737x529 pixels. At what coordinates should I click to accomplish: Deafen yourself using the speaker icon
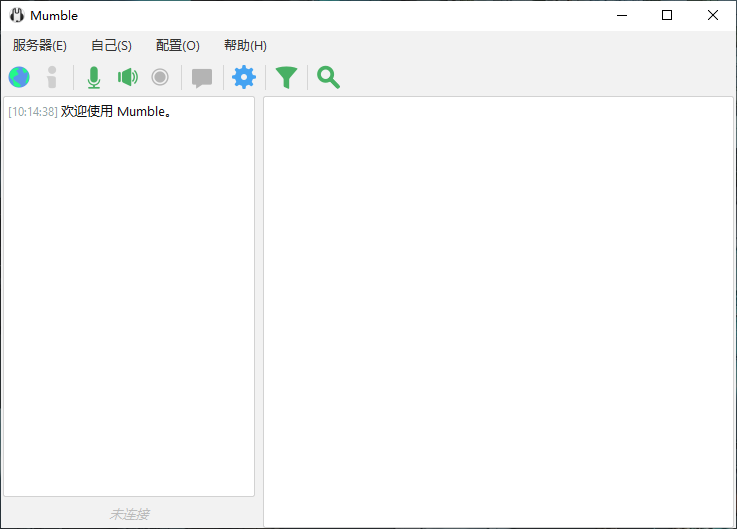coord(128,77)
